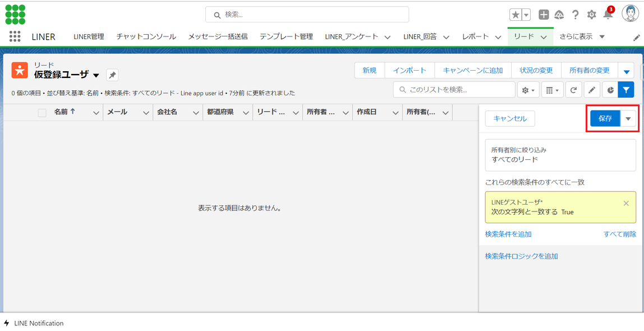Image resolution: width=644 pixels, height=331 pixels.
Task: Open the Trailhead guidance icon
Action: pyautogui.click(x=559, y=15)
